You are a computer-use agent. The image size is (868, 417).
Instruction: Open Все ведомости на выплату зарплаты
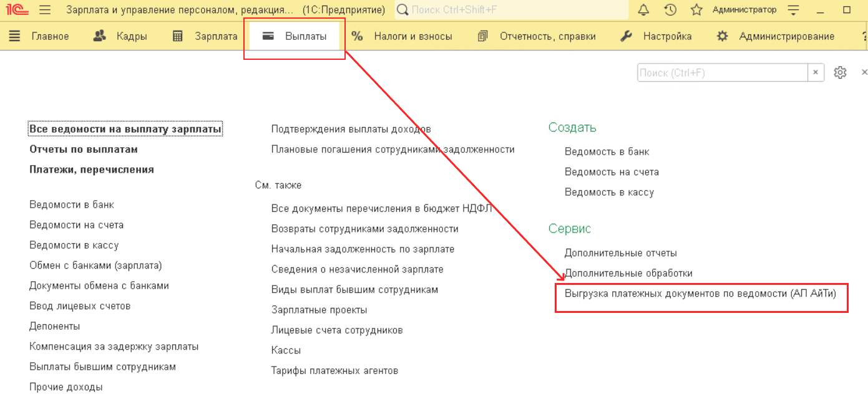click(125, 129)
